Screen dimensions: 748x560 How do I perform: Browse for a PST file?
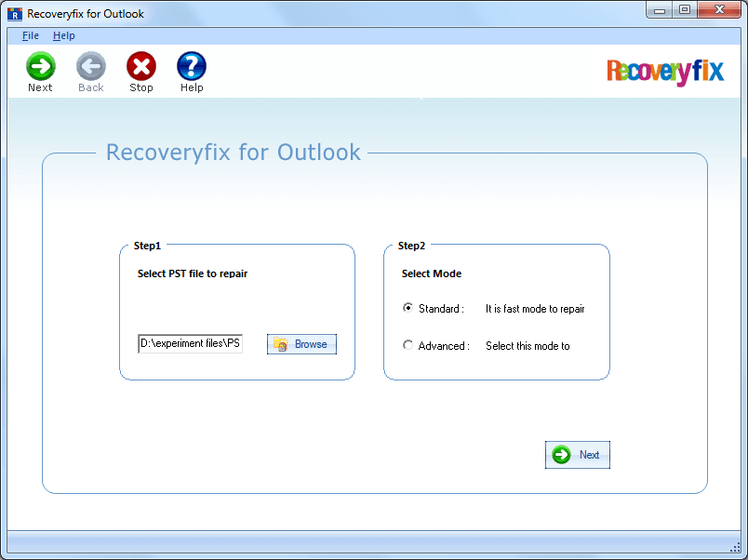pyautogui.click(x=301, y=344)
